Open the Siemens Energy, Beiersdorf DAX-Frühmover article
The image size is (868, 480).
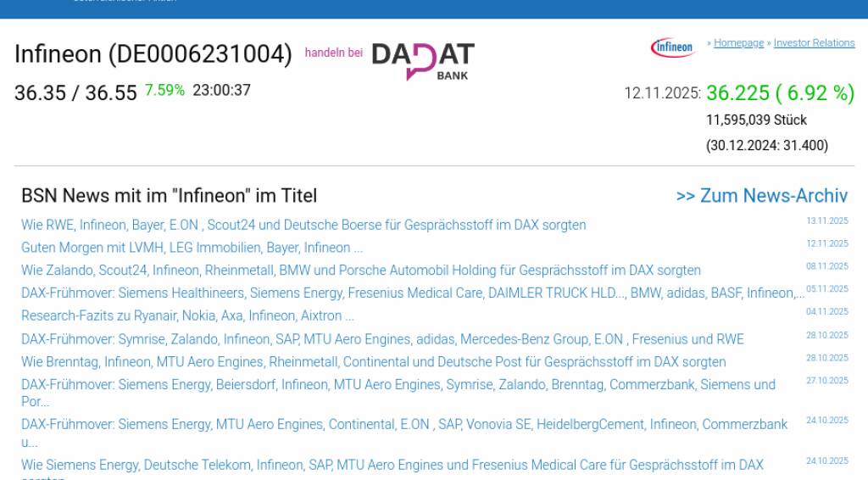398,385
